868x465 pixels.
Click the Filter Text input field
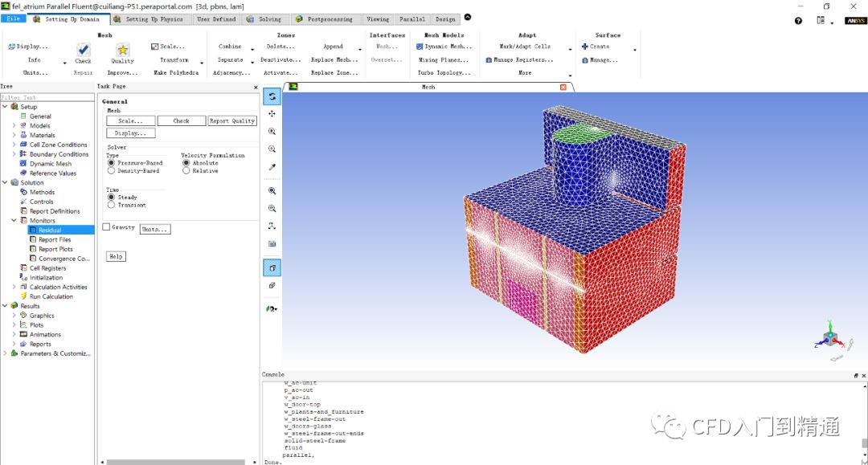(47, 97)
